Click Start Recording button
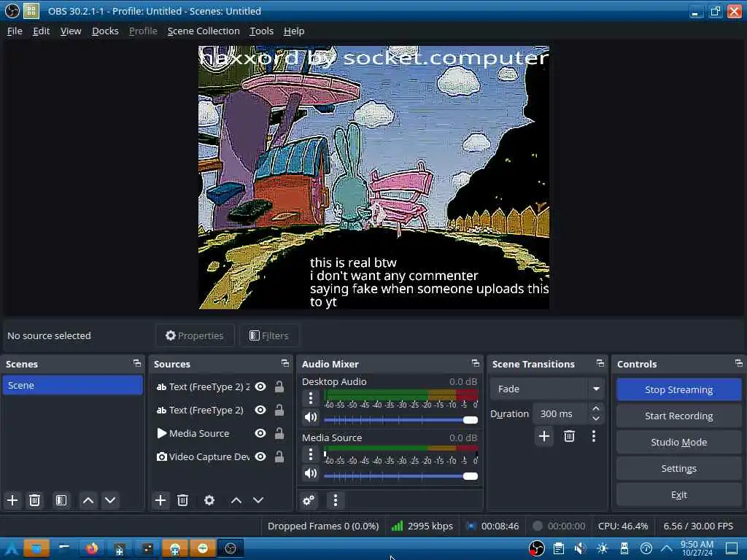Viewport: 747px width, 560px height. [x=679, y=416]
